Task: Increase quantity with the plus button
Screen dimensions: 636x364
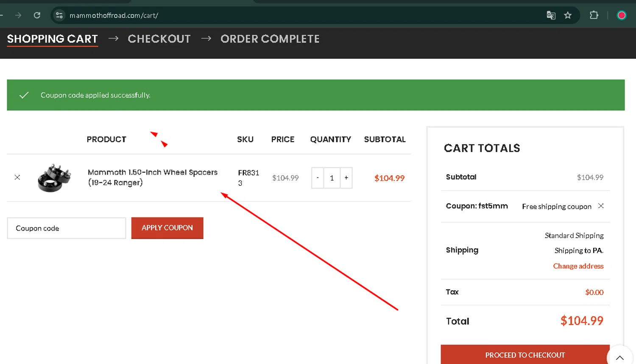Action: (346, 178)
